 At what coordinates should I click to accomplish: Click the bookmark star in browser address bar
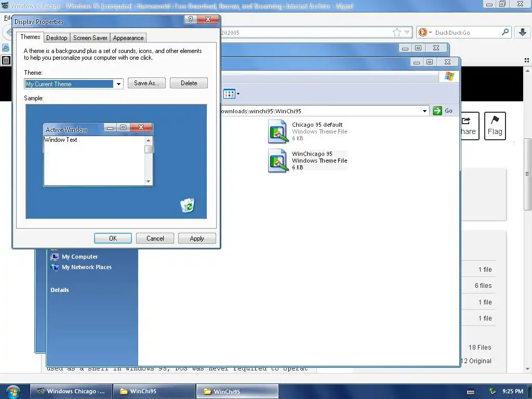coord(396,33)
